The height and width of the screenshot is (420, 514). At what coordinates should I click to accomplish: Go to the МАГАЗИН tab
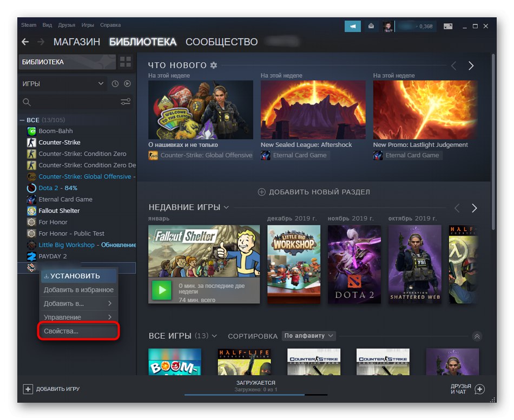click(x=77, y=42)
